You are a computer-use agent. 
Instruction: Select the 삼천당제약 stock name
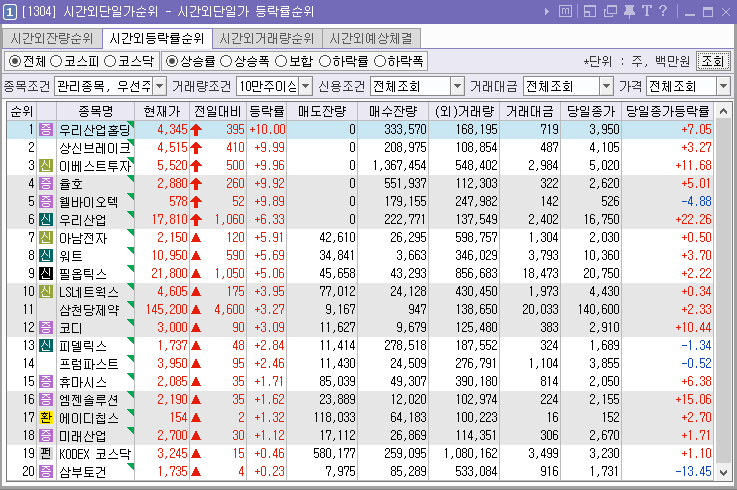tap(89, 309)
